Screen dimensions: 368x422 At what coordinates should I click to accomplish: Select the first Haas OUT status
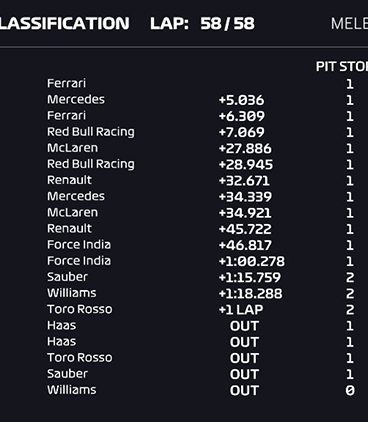point(244,326)
